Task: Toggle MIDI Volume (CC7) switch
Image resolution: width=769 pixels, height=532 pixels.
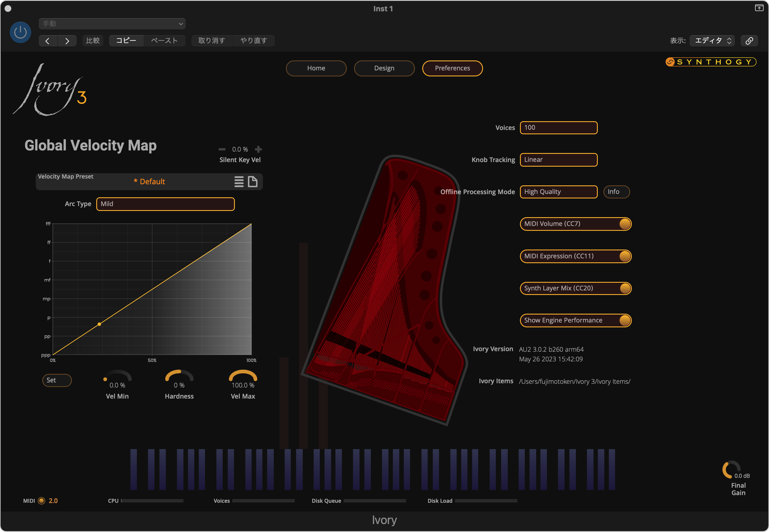Action: click(625, 224)
